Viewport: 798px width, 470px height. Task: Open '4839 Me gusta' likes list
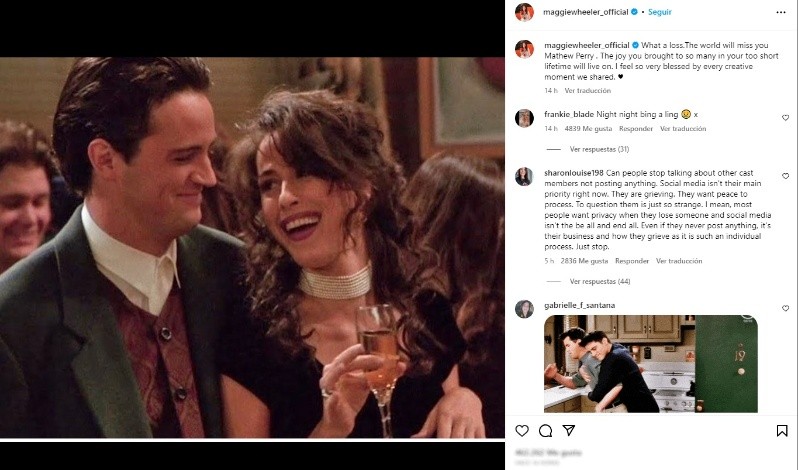pos(588,129)
